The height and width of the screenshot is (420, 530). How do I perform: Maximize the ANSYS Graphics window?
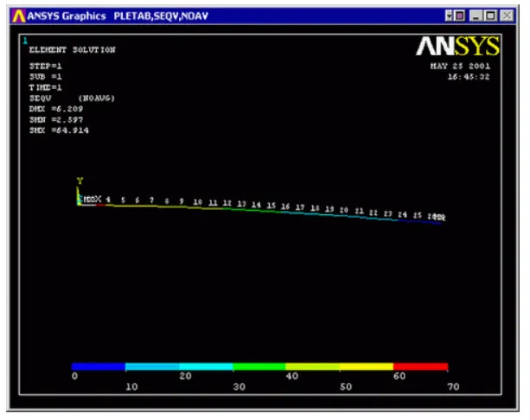coord(491,16)
